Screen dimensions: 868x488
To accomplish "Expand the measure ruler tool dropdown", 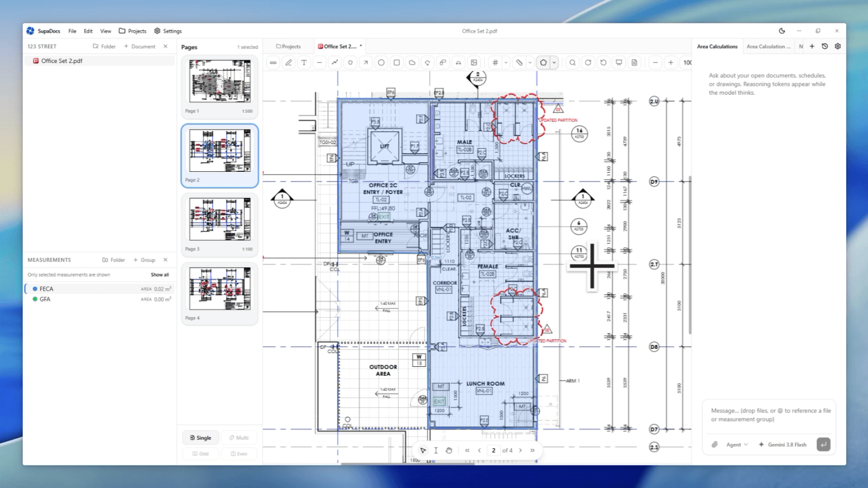I will pos(530,63).
